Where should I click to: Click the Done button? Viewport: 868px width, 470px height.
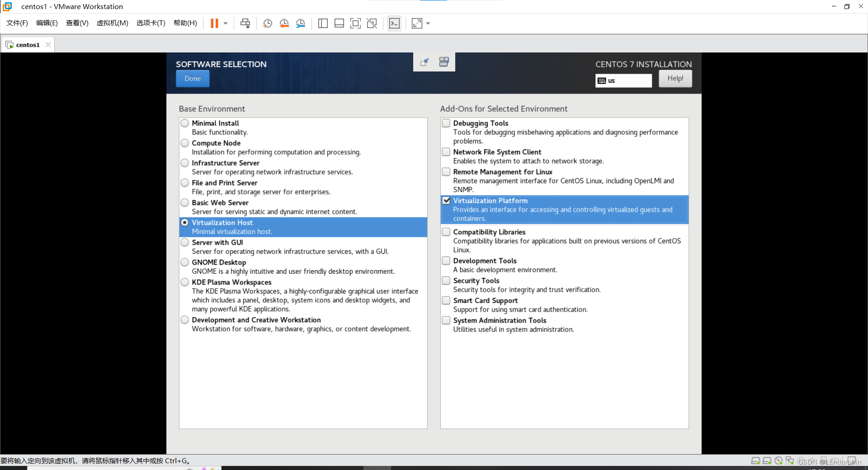[x=193, y=78]
